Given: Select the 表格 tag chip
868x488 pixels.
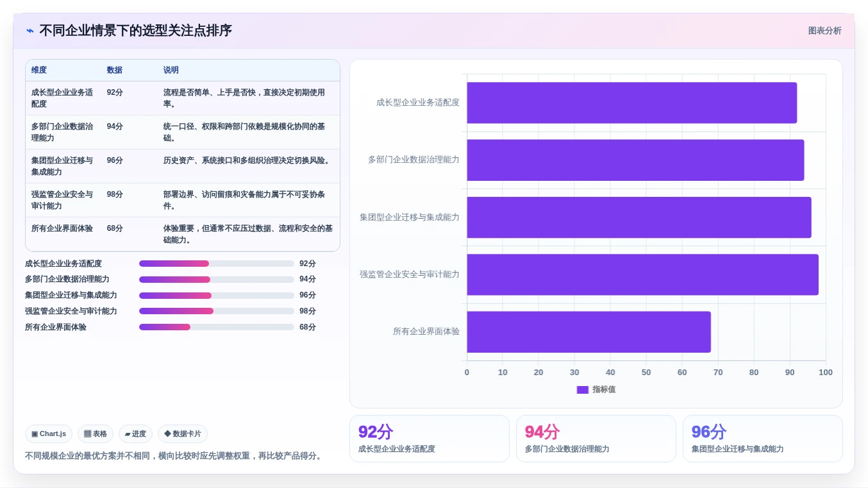Looking at the screenshot, I should pyautogui.click(x=96, y=434).
